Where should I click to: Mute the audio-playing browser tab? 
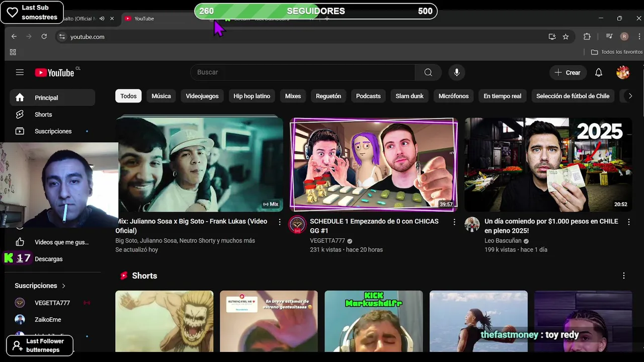coord(102,19)
